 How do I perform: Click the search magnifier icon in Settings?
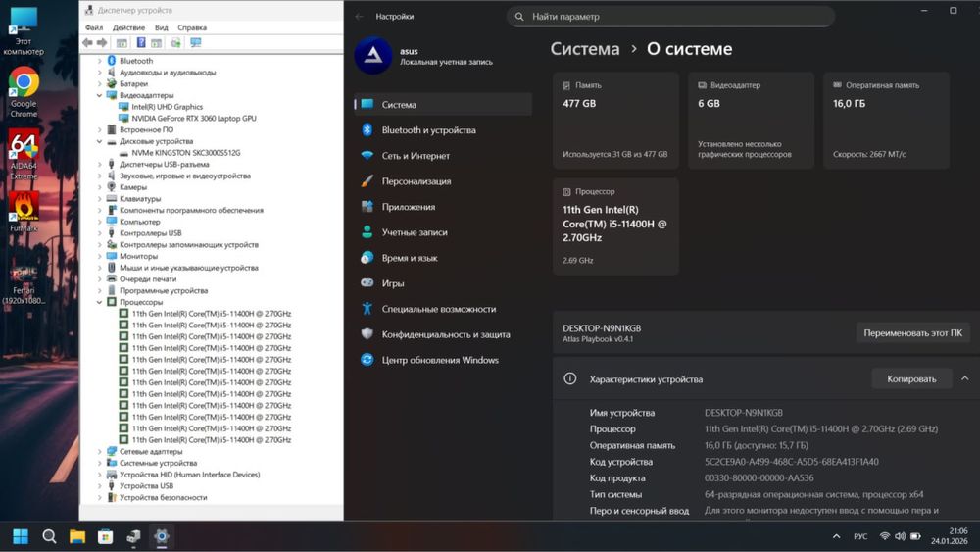pyautogui.click(x=519, y=17)
